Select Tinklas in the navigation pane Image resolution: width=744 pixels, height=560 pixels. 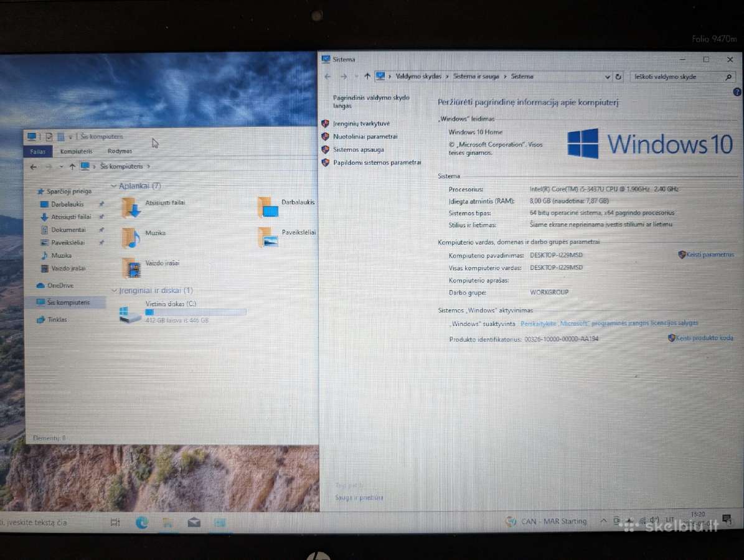click(52, 320)
